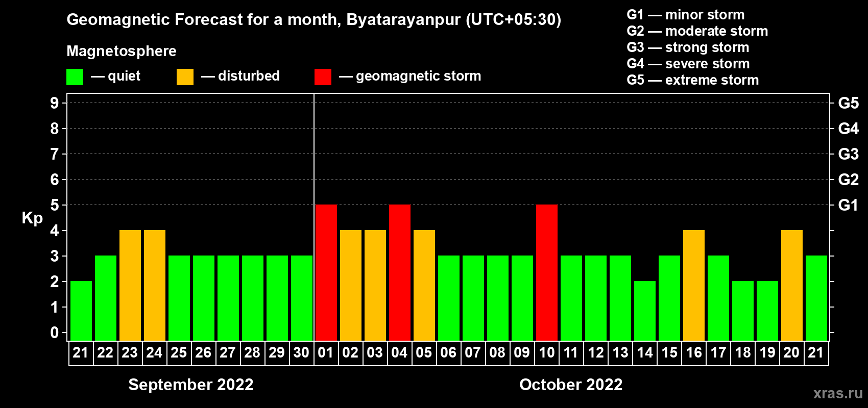Click date label 13 on the axis

620,353
